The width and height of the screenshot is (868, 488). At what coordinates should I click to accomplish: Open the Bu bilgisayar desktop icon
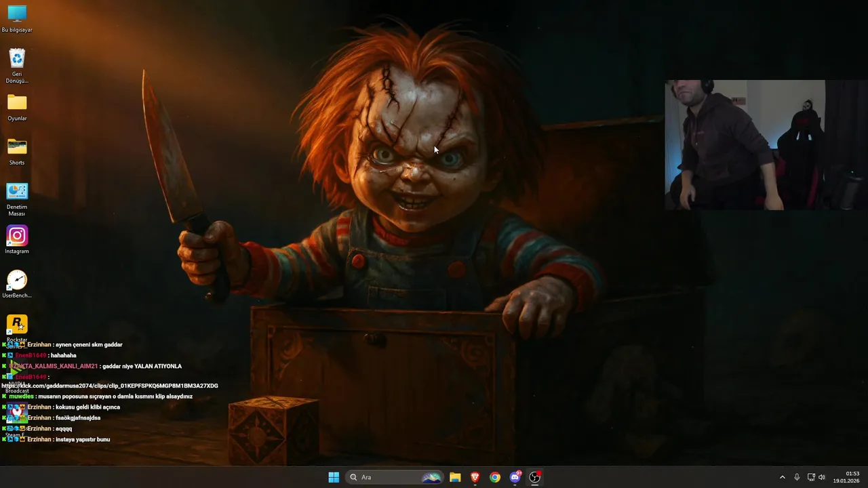pos(17,18)
